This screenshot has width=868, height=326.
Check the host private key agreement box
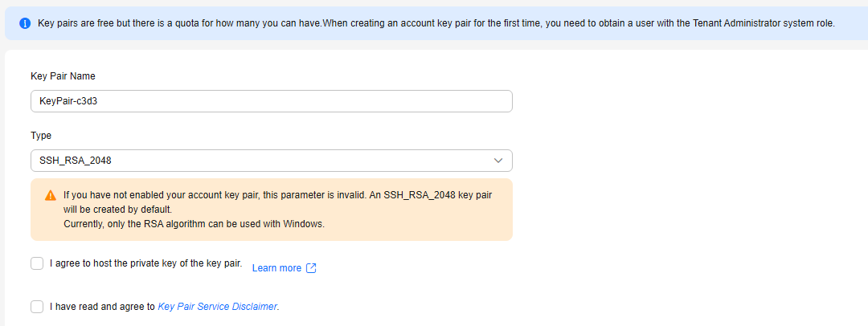pos(37,263)
